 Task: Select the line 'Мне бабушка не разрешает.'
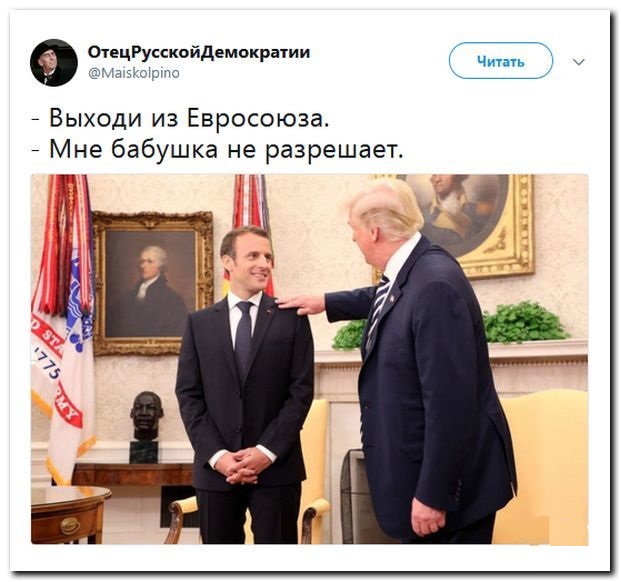coord(226,150)
